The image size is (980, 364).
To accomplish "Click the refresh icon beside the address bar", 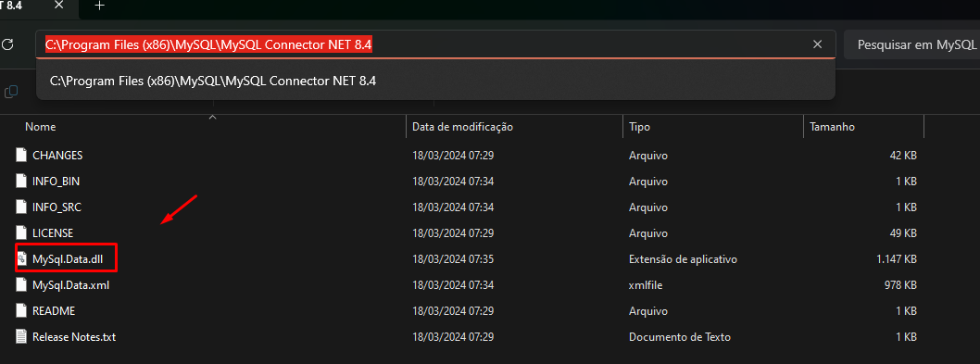I will (6, 44).
